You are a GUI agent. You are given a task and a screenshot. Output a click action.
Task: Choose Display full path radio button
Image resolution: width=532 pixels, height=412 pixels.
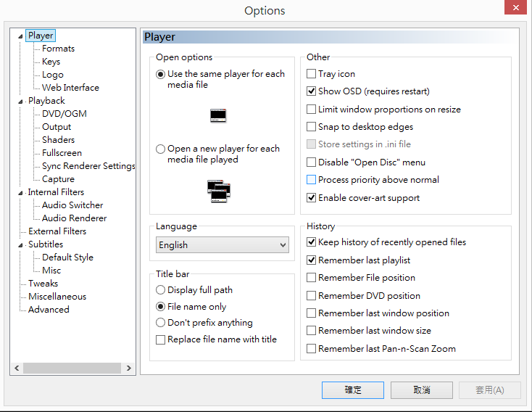161,290
